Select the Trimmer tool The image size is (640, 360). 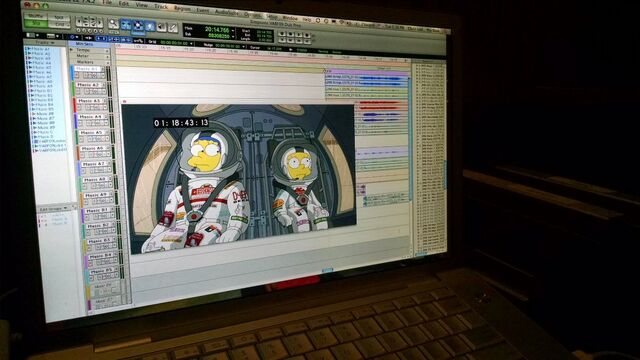point(126,25)
